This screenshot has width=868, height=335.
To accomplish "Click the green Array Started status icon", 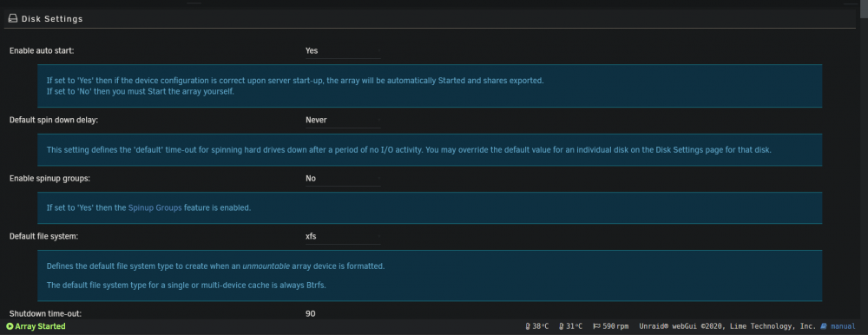I will point(10,326).
